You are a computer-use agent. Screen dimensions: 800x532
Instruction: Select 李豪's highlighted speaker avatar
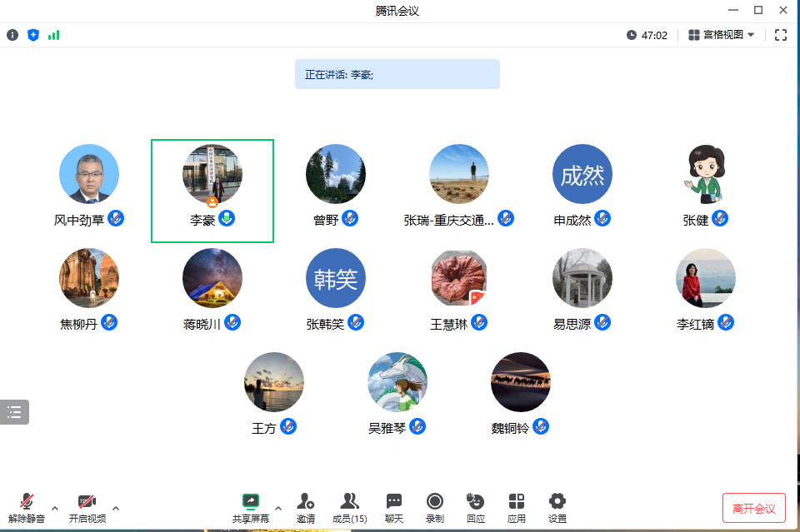212,175
